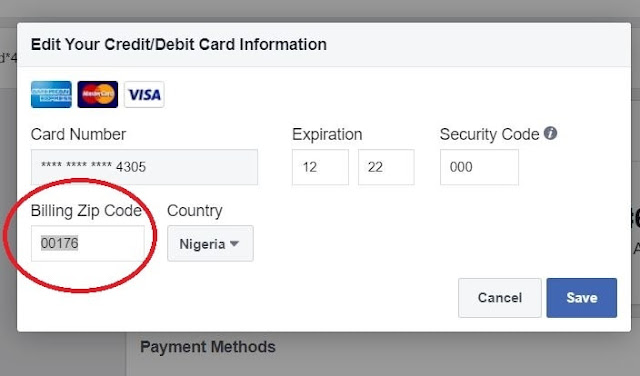Click the expiration month field showing 12
This screenshot has width=640, height=376.
[x=320, y=167]
